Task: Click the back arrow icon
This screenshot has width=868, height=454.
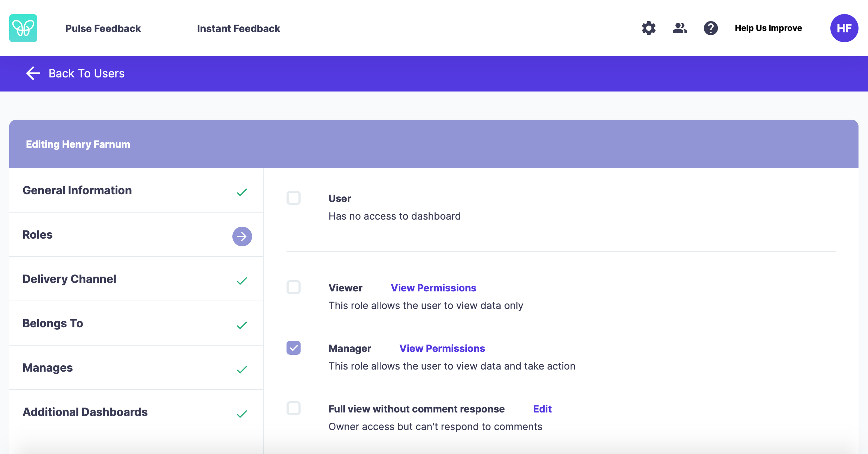Action: [33, 73]
